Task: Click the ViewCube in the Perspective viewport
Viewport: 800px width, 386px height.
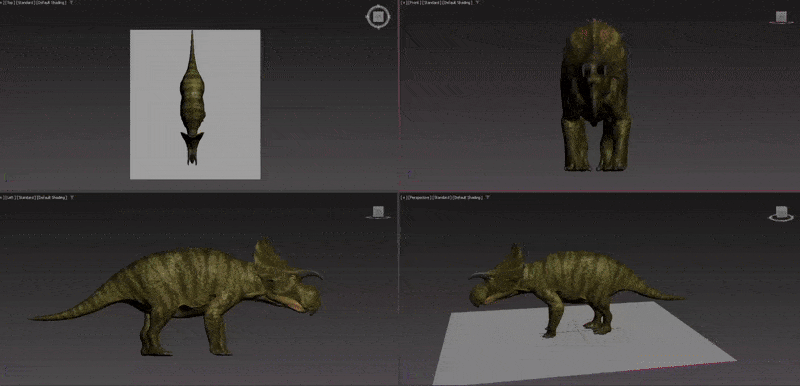Action: point(781,213)
